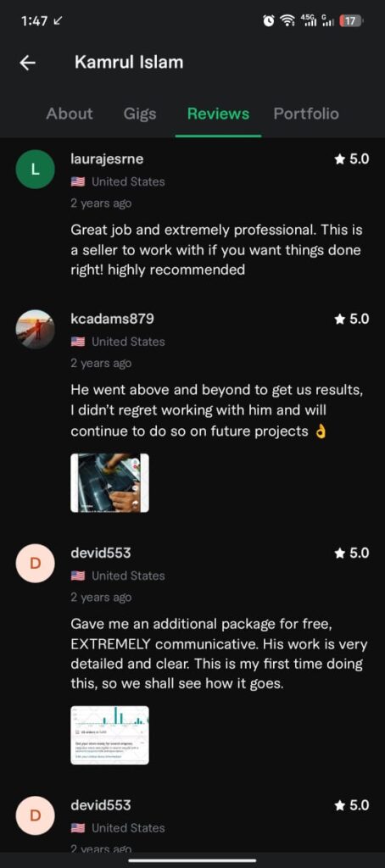This screenshot has height=868, width=385.
Task: Tap the star rating beside laurajesrne
Action: [x=351, y=159]
